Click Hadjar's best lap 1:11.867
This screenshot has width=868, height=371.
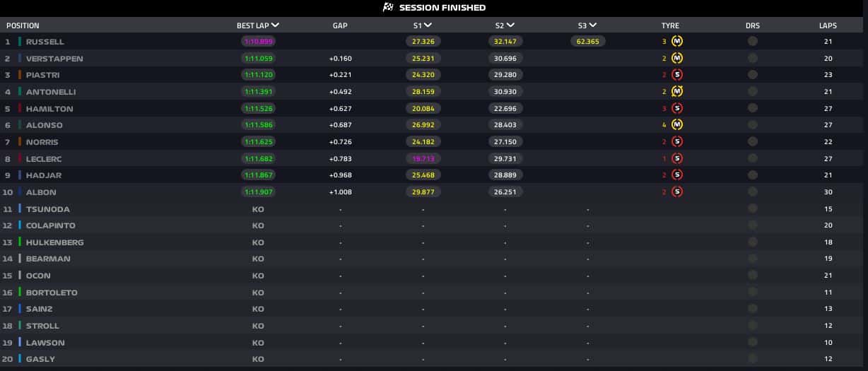tap(258, 175)
